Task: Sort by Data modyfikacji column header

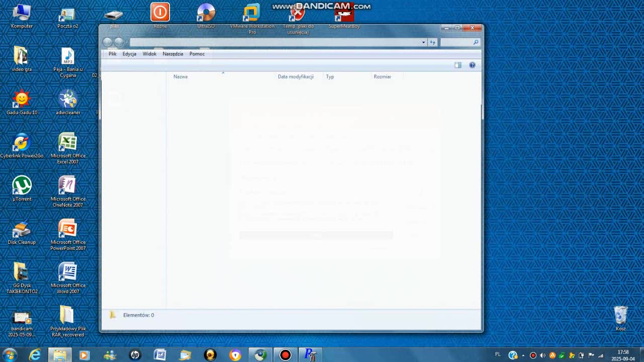Action: coord(295,76)
